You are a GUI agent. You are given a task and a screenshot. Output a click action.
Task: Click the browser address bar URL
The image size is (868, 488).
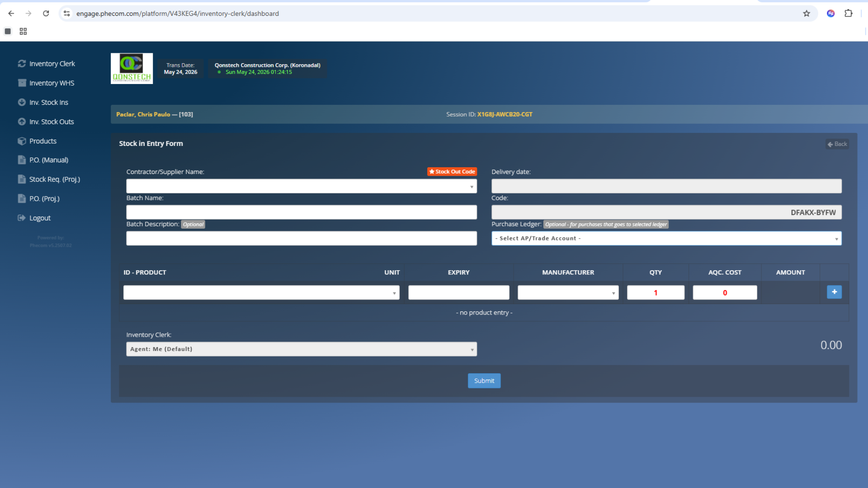178,14
